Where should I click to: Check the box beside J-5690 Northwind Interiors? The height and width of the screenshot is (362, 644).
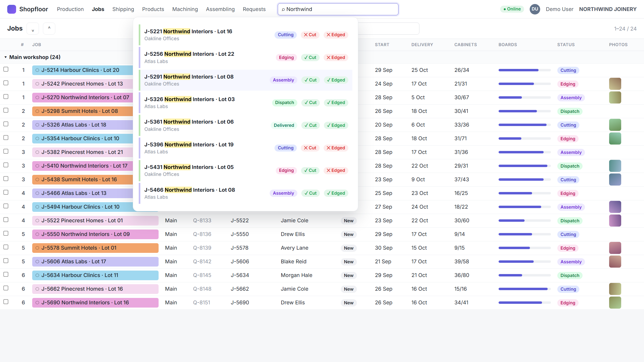tap(6, 302)
